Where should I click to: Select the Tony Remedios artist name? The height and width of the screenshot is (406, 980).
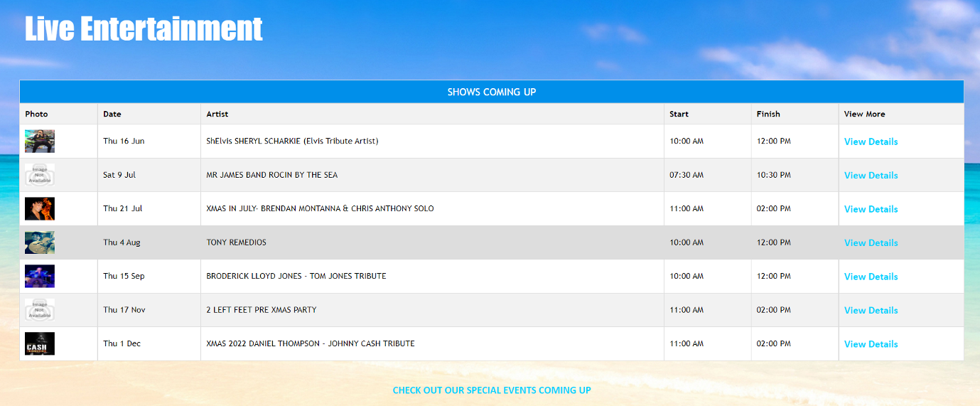(237, 242)
